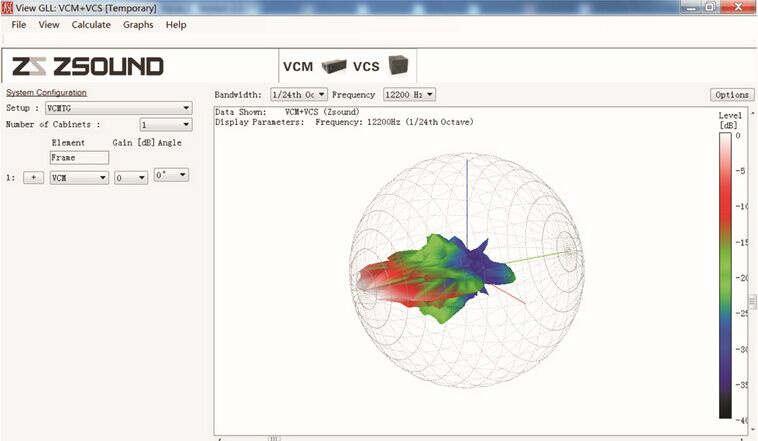The image size is (758, 441).
Task: Click the Options button
Action: tap(732, 95)
